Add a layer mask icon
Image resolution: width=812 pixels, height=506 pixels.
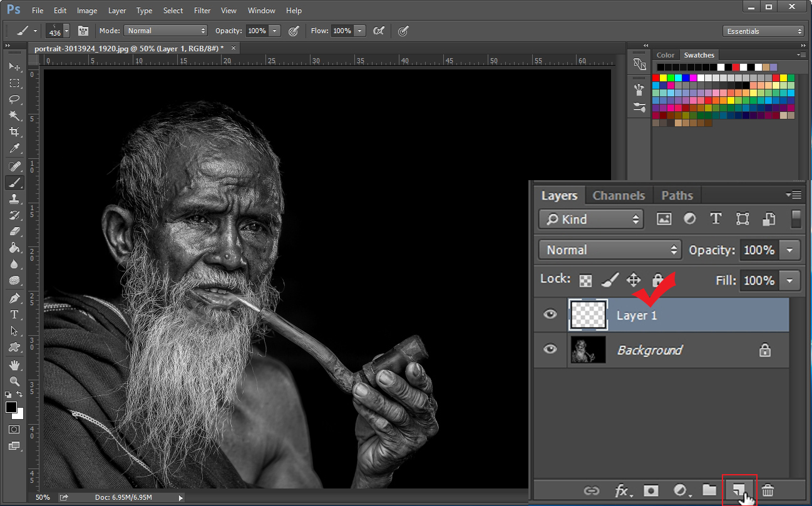tap(651, 490)
